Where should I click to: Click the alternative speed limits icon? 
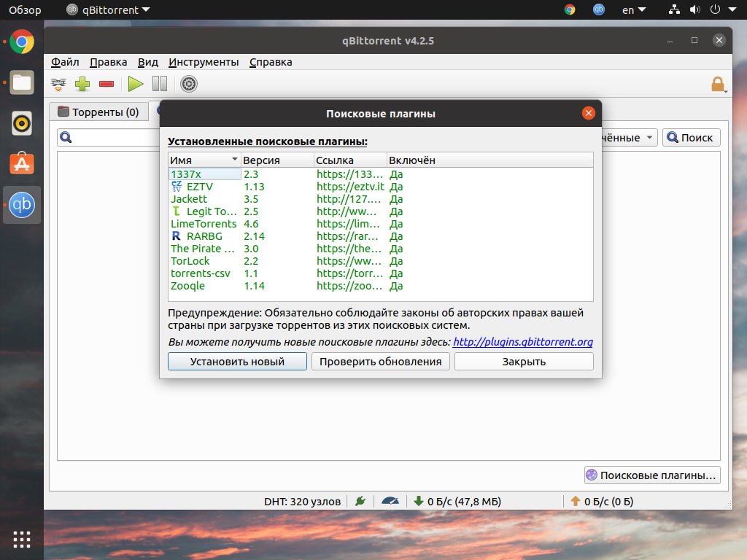coord(391,501)
